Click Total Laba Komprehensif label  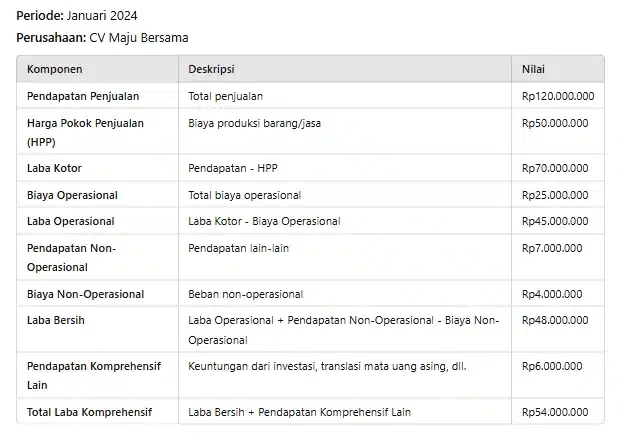point(89,412)
